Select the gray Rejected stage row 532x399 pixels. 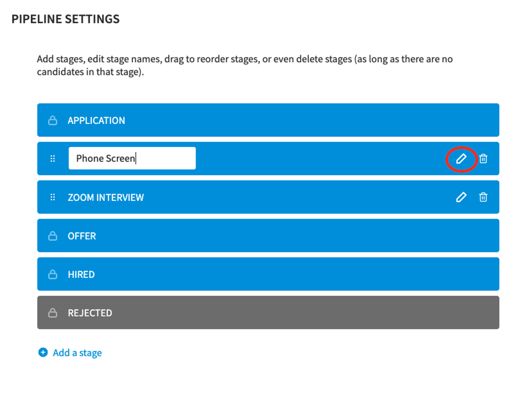click(268, 312)
